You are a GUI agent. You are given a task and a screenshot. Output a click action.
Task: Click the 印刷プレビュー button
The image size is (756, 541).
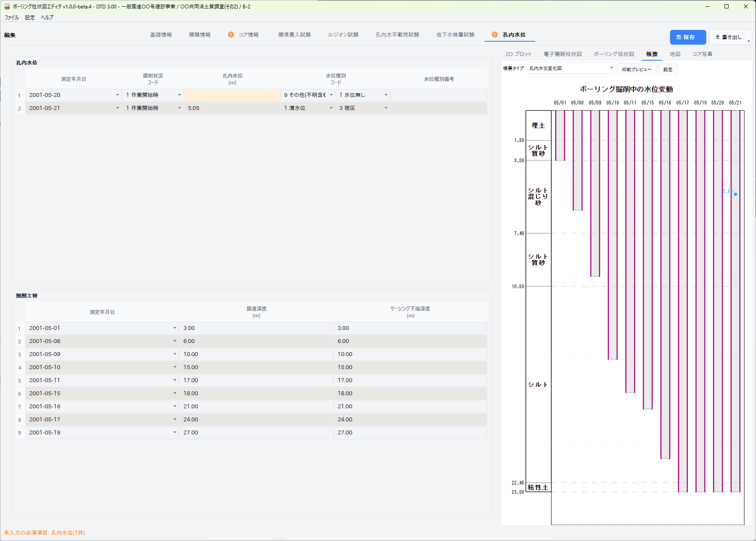636,70
